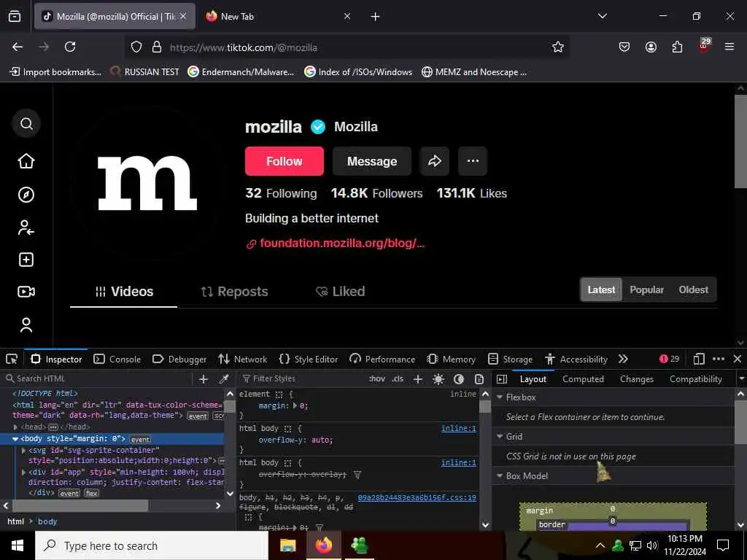
Task: Toggle print media simulation
Action: [x=479, y=379]
